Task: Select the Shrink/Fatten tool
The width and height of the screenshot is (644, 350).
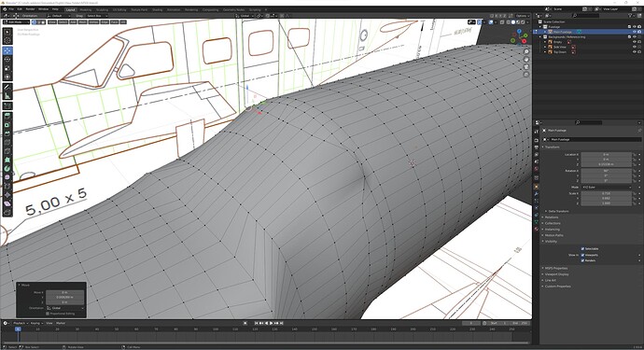Action: pos(7,195)
